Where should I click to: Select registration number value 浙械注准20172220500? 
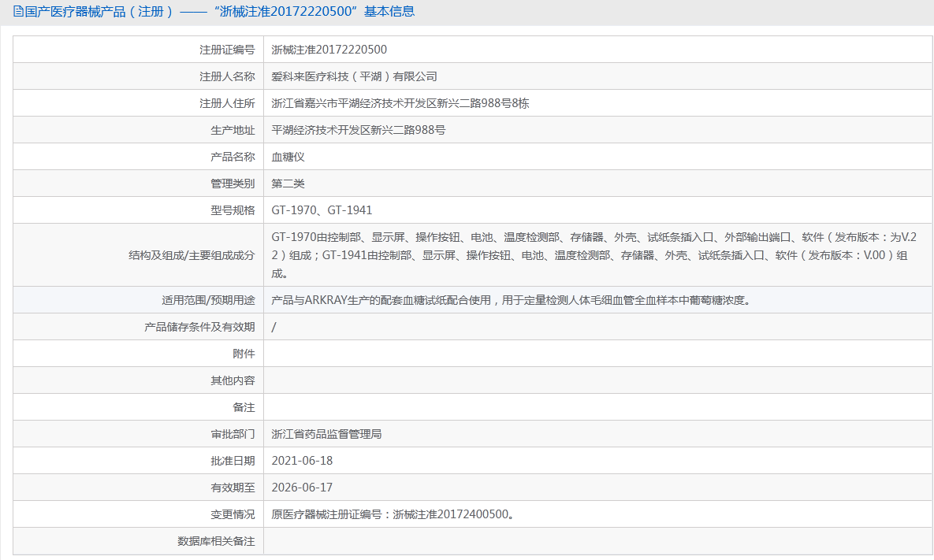(329, 50)
